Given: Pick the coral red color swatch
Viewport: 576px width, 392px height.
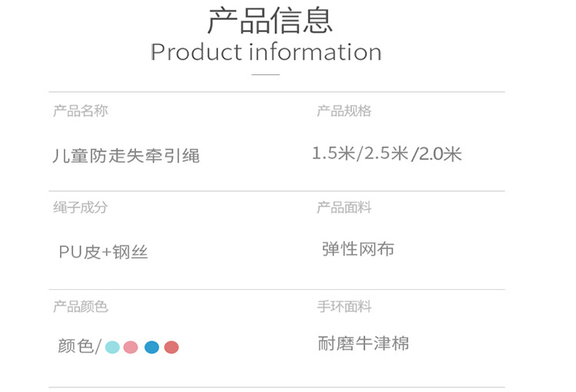Looking at the screenshot, I should [171, 347].
